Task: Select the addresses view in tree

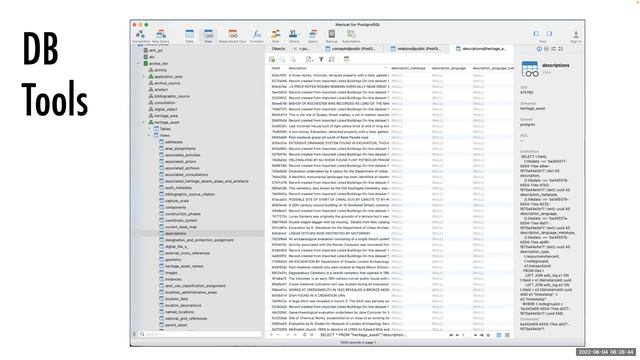Action: [x=173, y=142]
